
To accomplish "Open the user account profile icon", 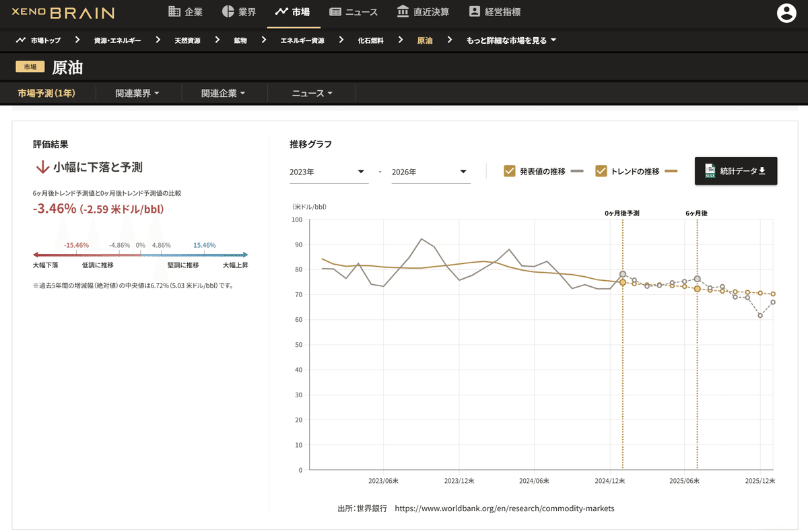I will point(786,13).
